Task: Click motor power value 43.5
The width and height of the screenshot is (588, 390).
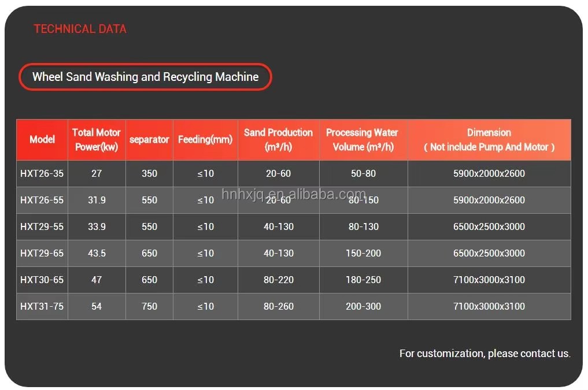Action: pyautogui.click(x=97, y=253)
